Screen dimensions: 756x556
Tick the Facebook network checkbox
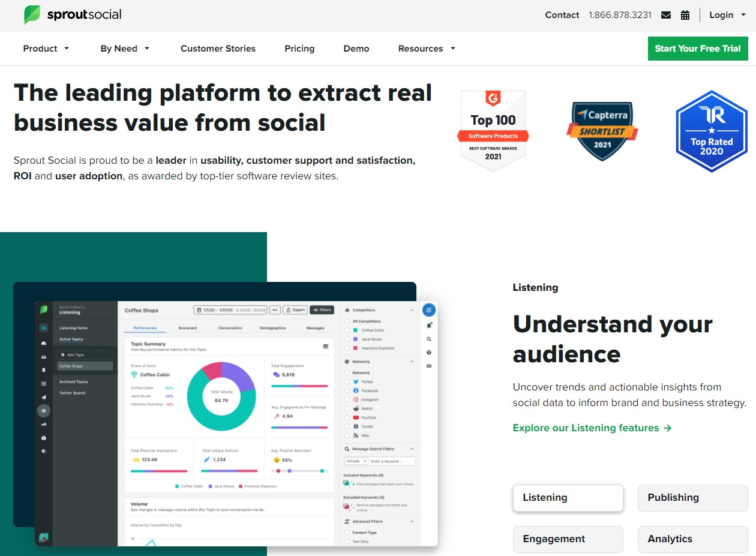pos(347,390)
